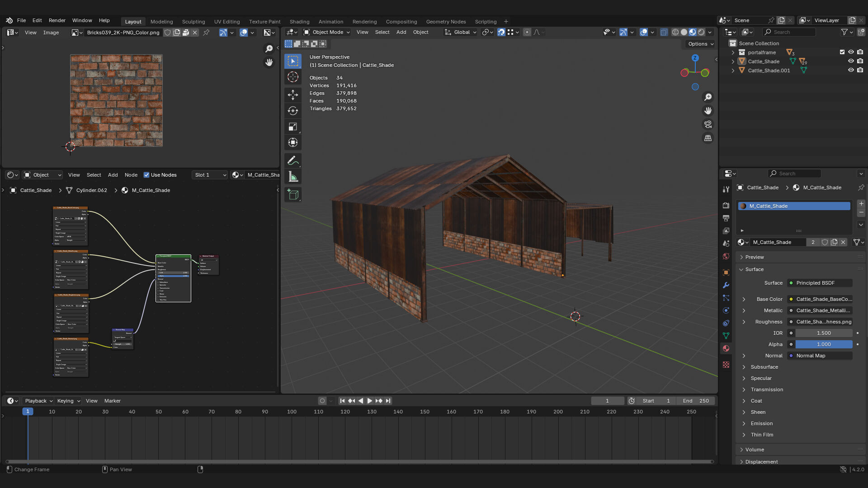The height and width of the screenshot is (488, 868).
Task: Expand the Emission section
Action: point(762,423)
